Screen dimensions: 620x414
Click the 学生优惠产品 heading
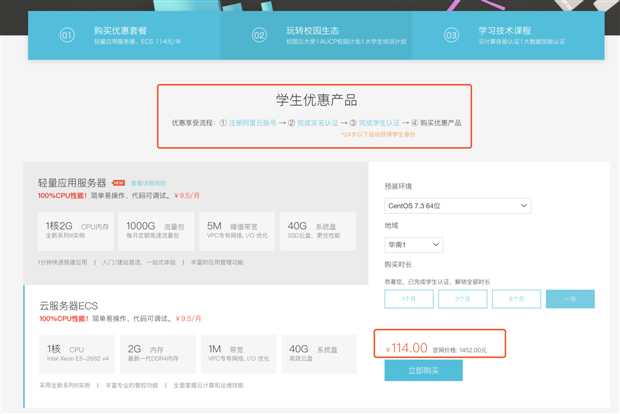[x=316, y=100]
